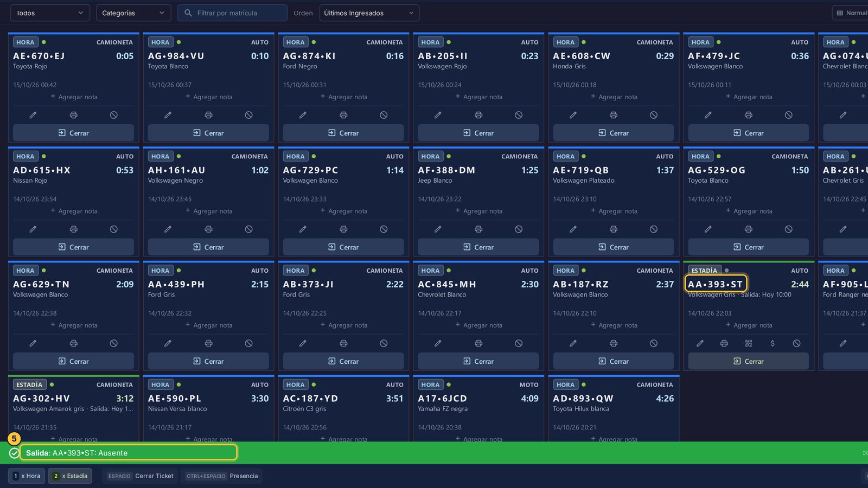This screenshot has width=868, height=488.
Task: Open the Todos filter dropdown
Action: [x=50, y=13]
